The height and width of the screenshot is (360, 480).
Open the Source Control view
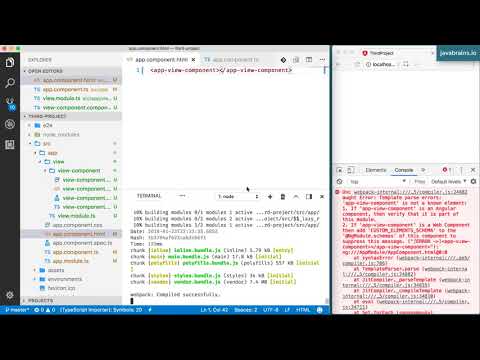click(x=10, y=104)
